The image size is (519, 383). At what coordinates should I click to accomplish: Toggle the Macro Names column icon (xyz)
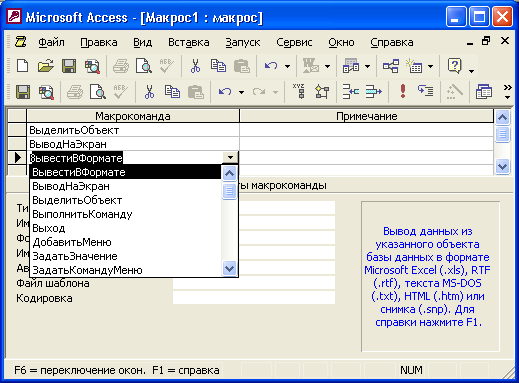click(299, 91)
